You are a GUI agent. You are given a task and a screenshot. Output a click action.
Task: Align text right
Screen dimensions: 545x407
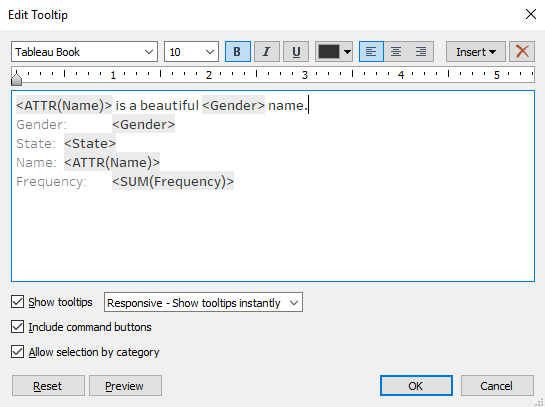pos(421,52)
